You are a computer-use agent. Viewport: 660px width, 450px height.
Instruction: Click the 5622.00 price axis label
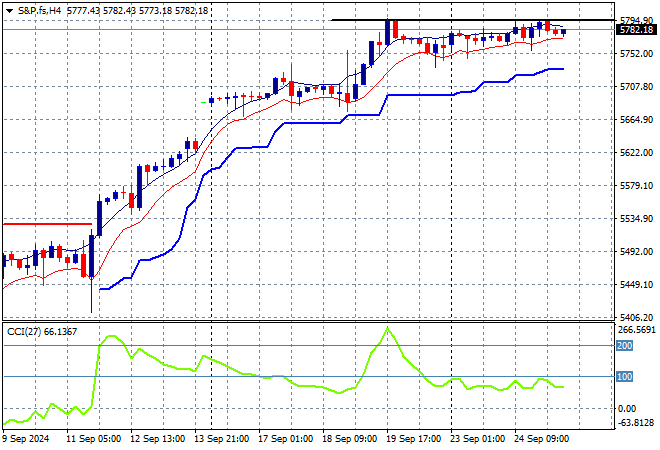pyautogui.click(x=636, y=153)
